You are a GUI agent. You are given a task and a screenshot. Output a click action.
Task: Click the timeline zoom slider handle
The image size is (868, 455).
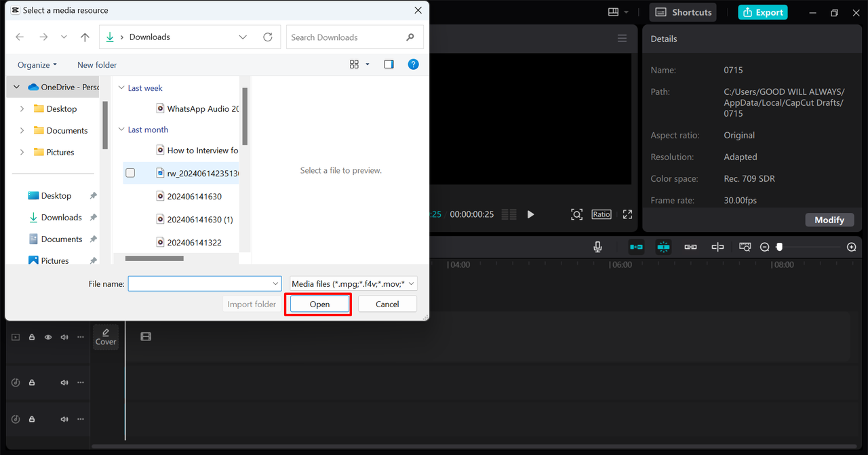(x=779, y=248)
